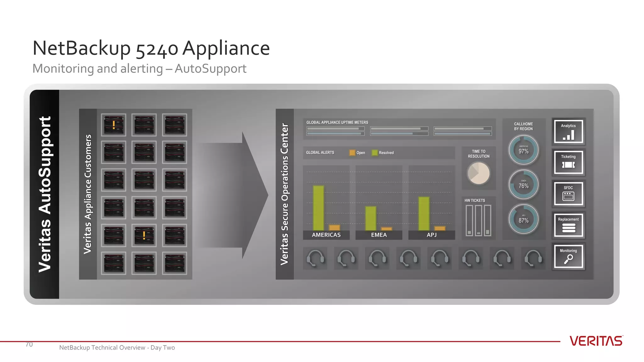Click the Time to Resolution pie chart

pos(479,173)
